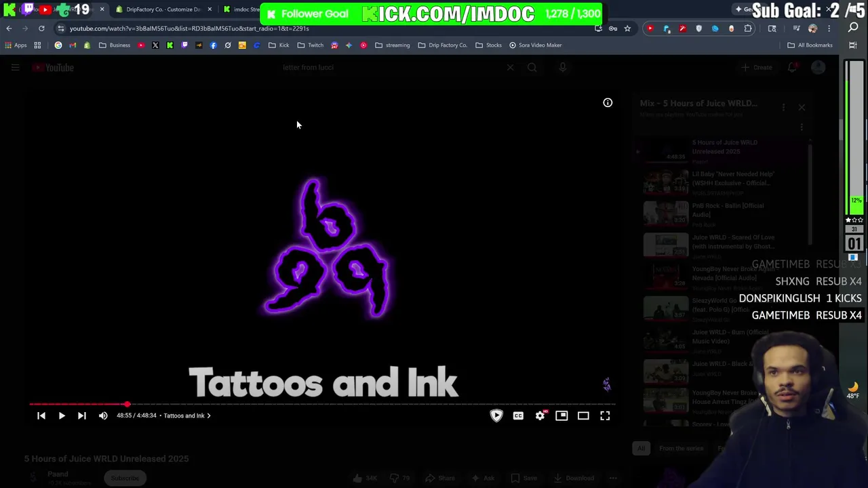Select the 'All' filter chip
This screenshot has height=488, width=868.
[641, 448]
